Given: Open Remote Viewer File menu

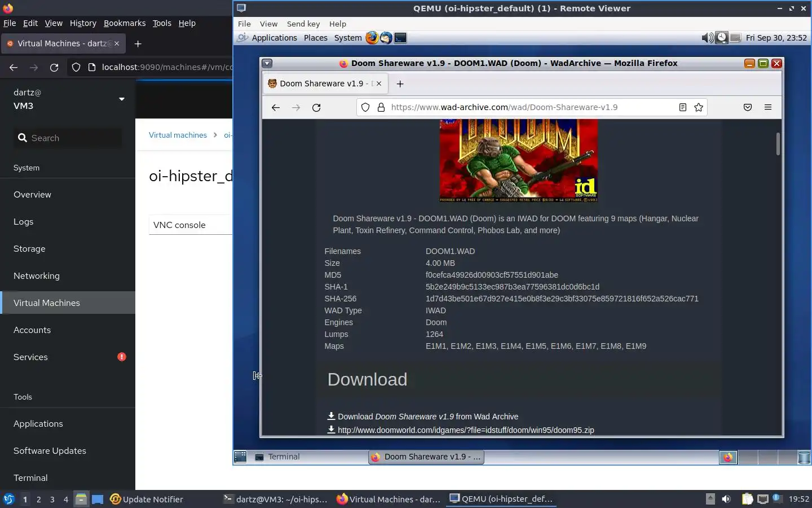Looking at the screenshot, I should 244,24.
